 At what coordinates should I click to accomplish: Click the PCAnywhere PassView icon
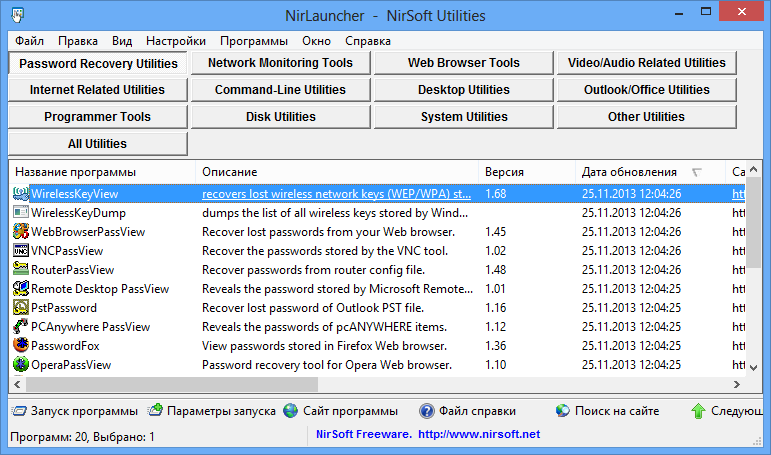pyautogui.click(x=21, y=327)
